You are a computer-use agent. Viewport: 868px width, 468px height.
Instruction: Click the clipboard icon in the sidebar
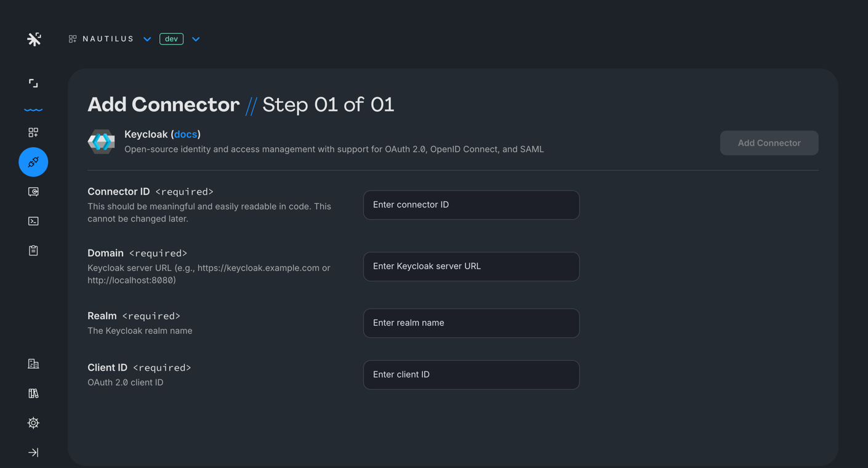pyautogui.click(x=33, y=251)
